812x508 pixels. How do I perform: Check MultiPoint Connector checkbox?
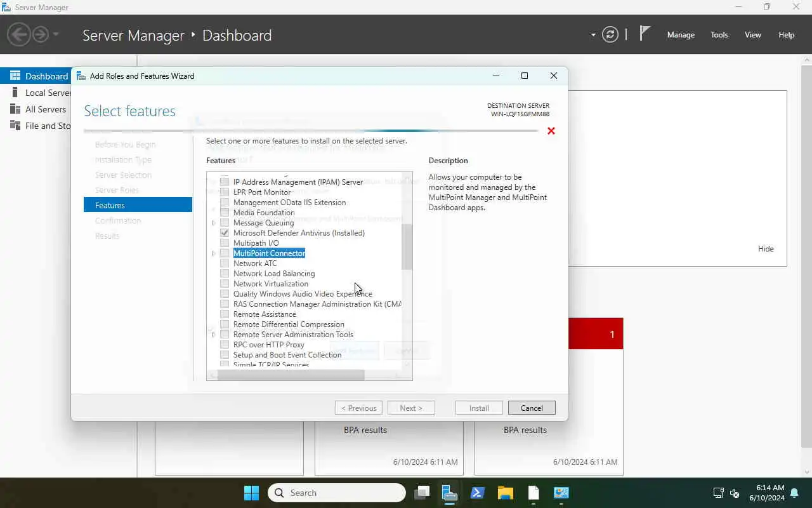click(x=225, y=253)
